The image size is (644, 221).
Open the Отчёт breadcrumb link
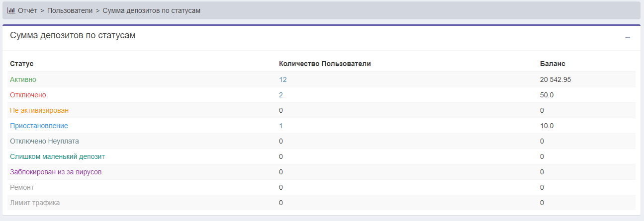click(x=27, y=10)
